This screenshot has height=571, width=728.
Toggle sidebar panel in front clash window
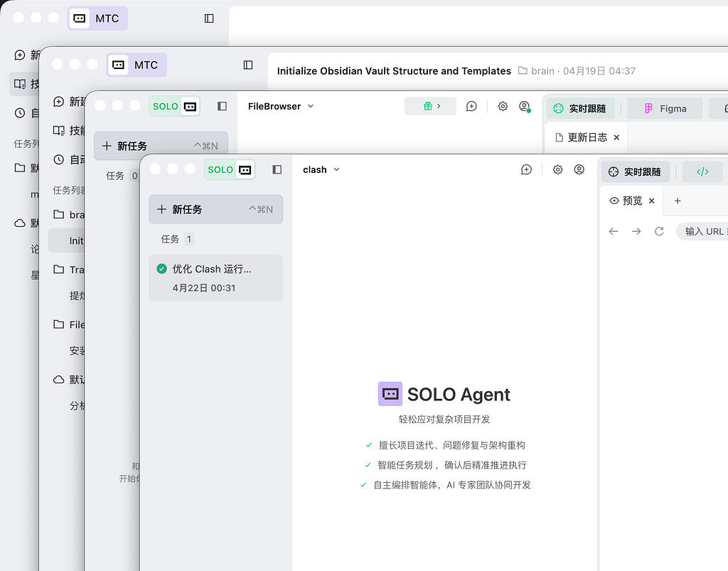click(277, 169)
